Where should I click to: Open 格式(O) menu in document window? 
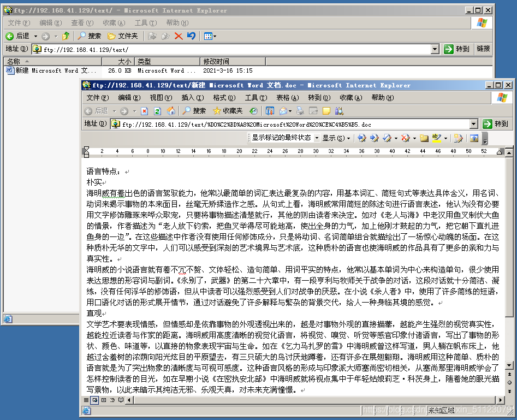[x=224, y=98]
